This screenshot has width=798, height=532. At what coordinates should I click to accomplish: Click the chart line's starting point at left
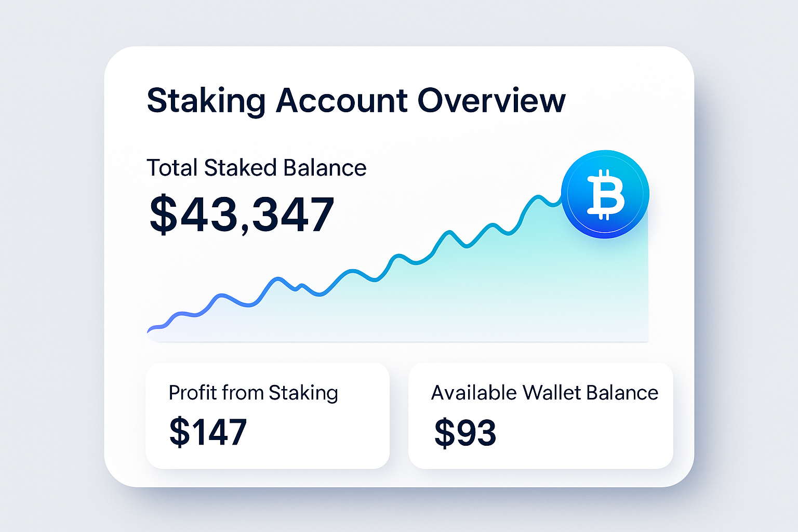tap(149, 330)
